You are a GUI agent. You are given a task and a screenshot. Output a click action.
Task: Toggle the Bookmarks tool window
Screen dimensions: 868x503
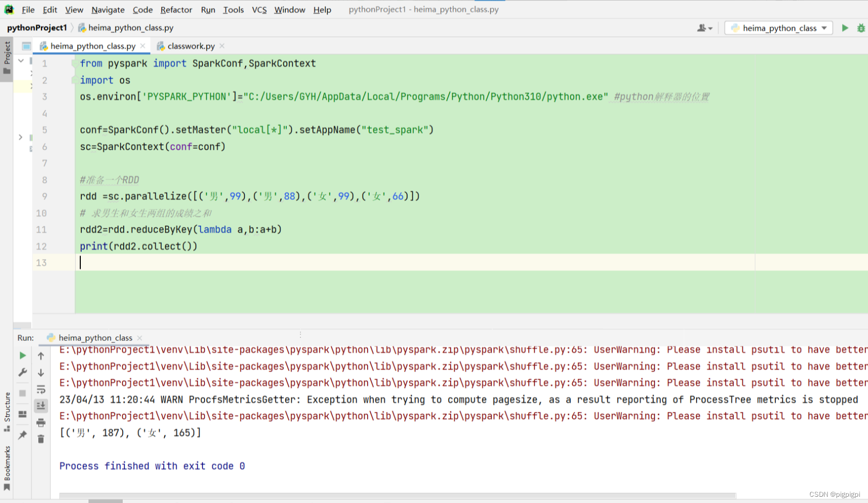point(7,468)
